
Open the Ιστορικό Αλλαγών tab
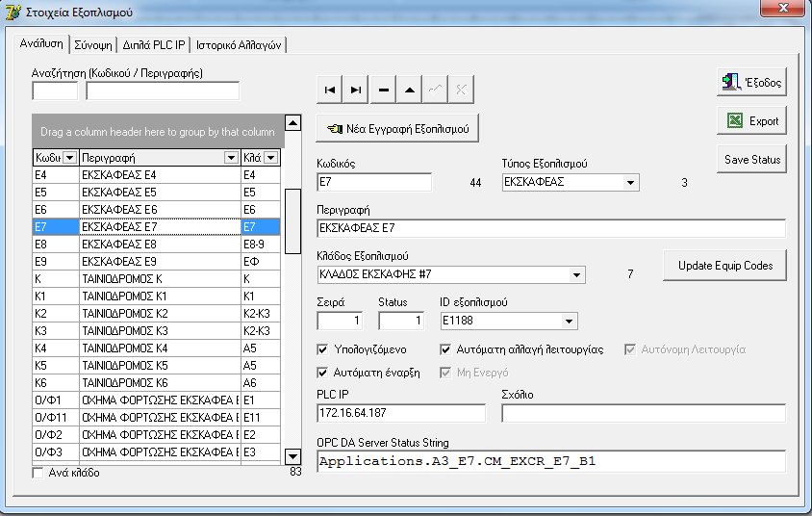click(x=239, y=45)
